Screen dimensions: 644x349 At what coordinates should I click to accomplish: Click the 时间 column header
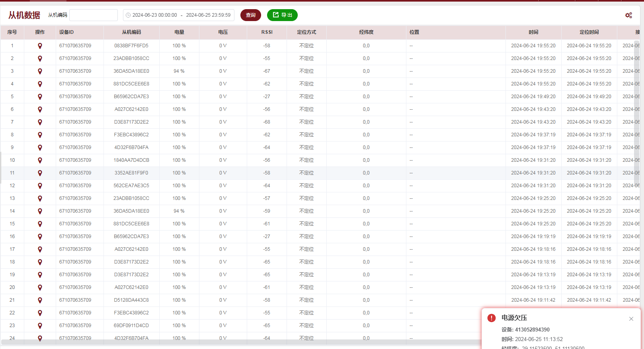click(533, 32)
